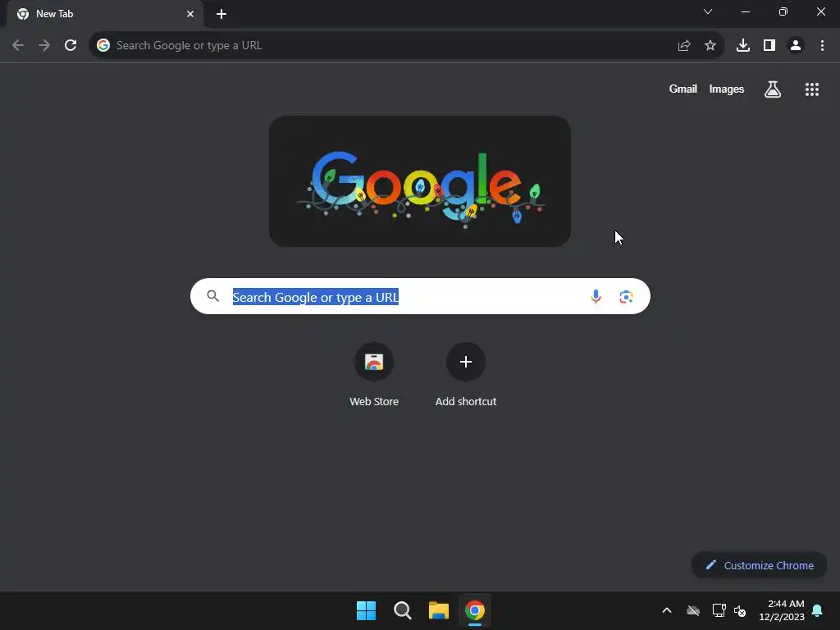Viewport: 840px width, 630px height.
Task: Open Windows taskbar search
Action: pyautogui.click(x=402, y=610)
